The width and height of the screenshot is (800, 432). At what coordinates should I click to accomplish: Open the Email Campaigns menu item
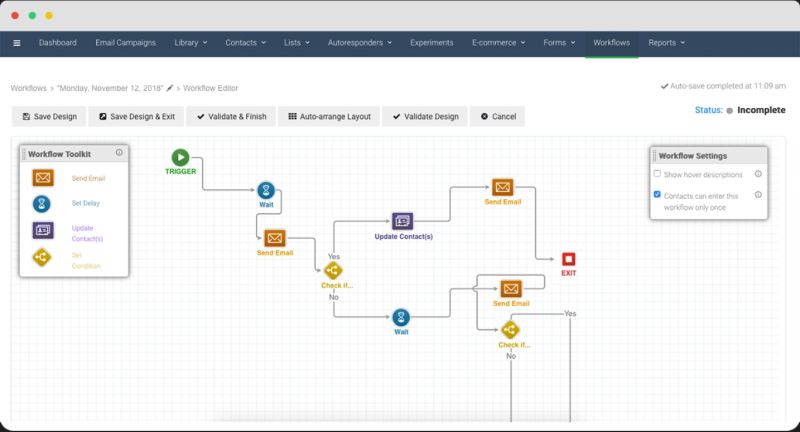tap(126, 43)
